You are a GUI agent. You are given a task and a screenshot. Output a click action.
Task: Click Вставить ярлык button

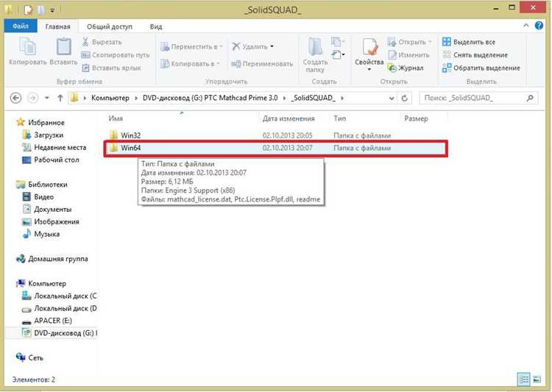pos(111,68)
